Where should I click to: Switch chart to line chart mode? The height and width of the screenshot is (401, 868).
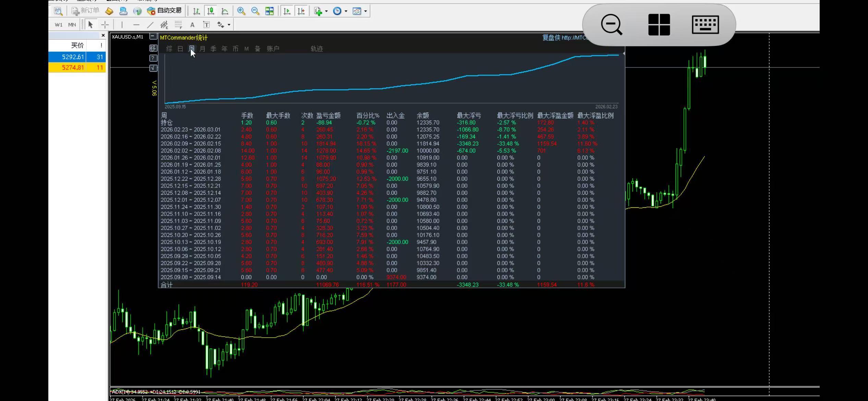225,11
